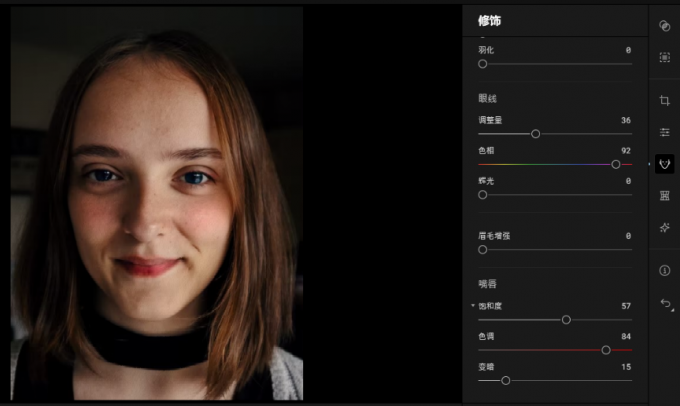Select the face retouch tool icon
The width and height of the screenshot is (680, 406).
664,164
